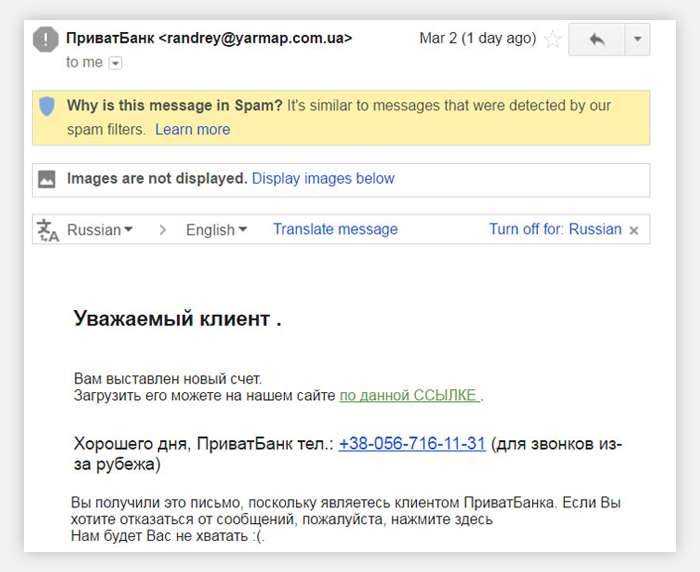Screen dimensions: 700x572
Task: Reply using the arrow button
Action: [x=597, y=39]
